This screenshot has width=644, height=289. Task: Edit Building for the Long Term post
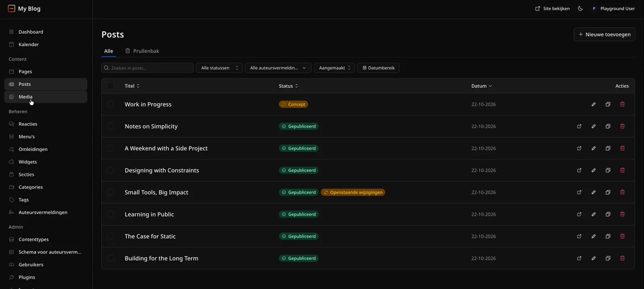(593, 258)
